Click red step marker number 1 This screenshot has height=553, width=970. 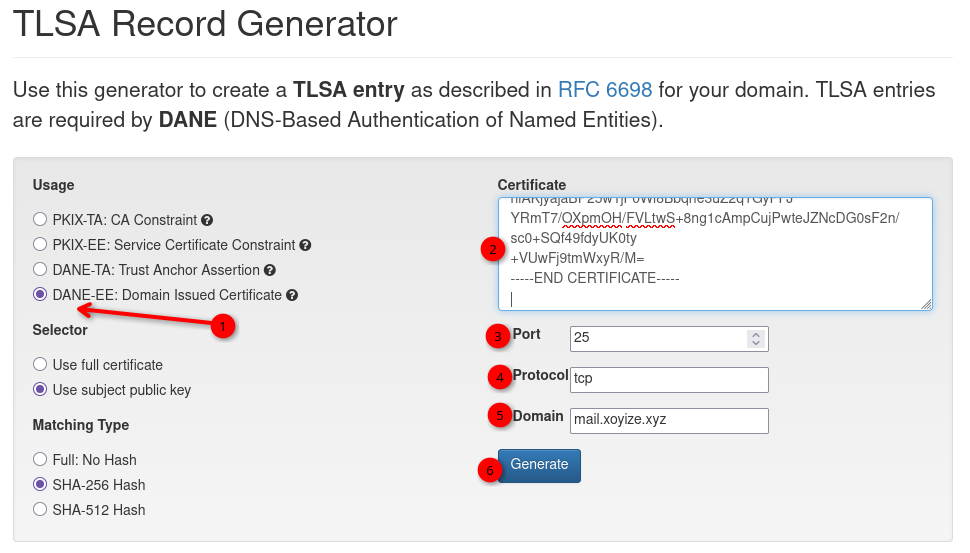click(x=223, y=326)
